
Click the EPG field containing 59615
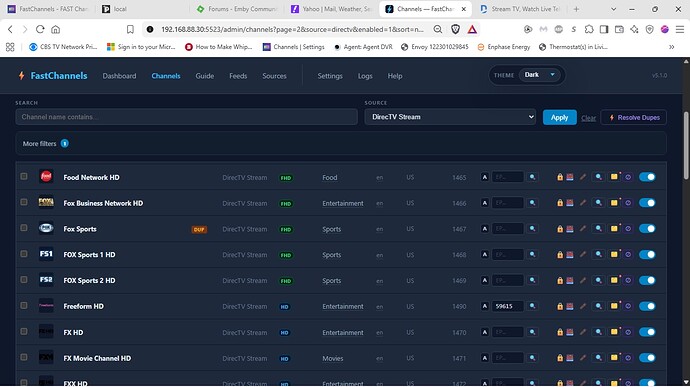coord(507,306)
